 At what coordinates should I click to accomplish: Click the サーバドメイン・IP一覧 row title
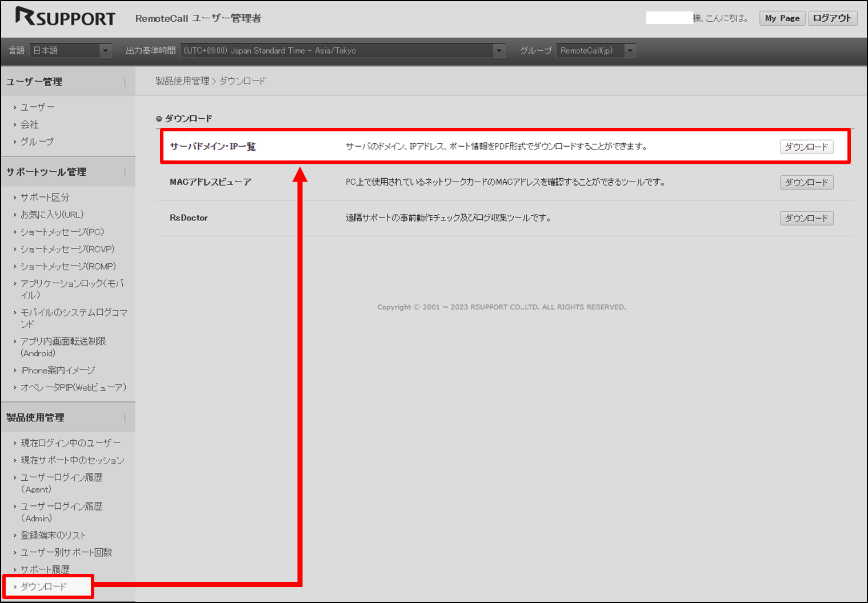[213, 147]
